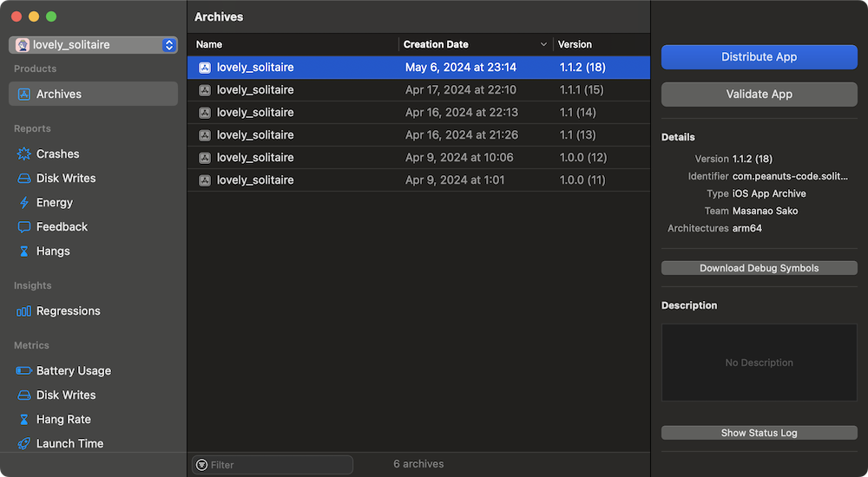Click the Archives sidebar icon
This screenshot has width=868, height=477.
(23, 94)
